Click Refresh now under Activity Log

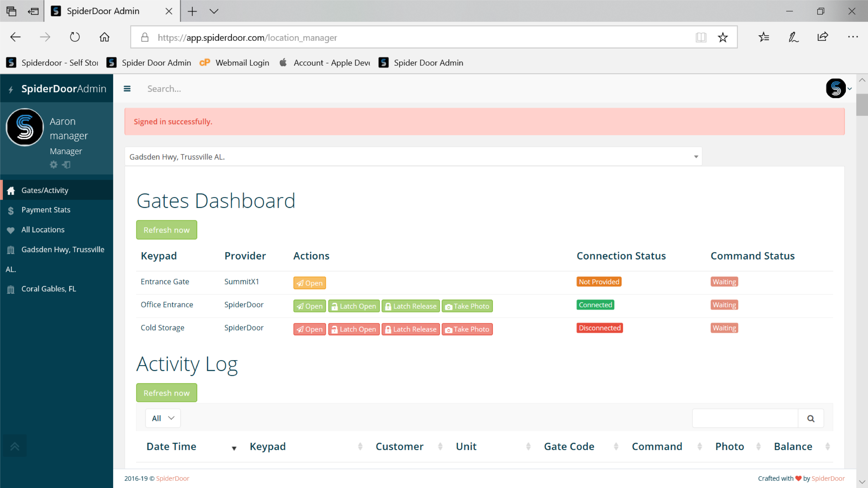pos(166,393)
